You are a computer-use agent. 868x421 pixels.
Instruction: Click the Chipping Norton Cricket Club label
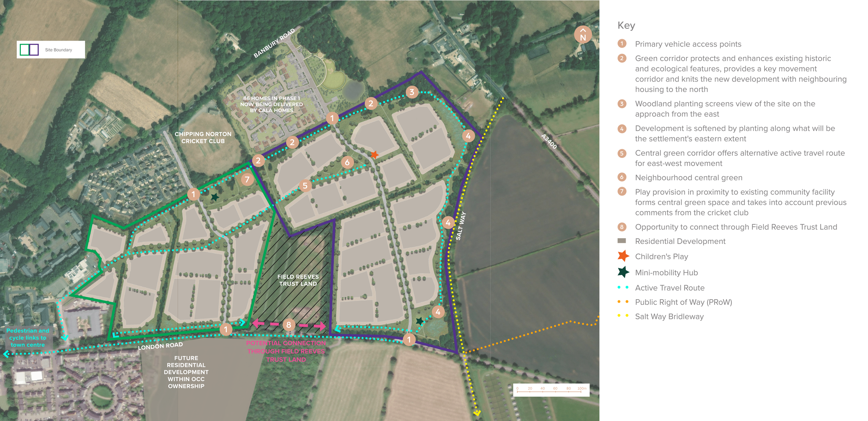click(203, 137)
